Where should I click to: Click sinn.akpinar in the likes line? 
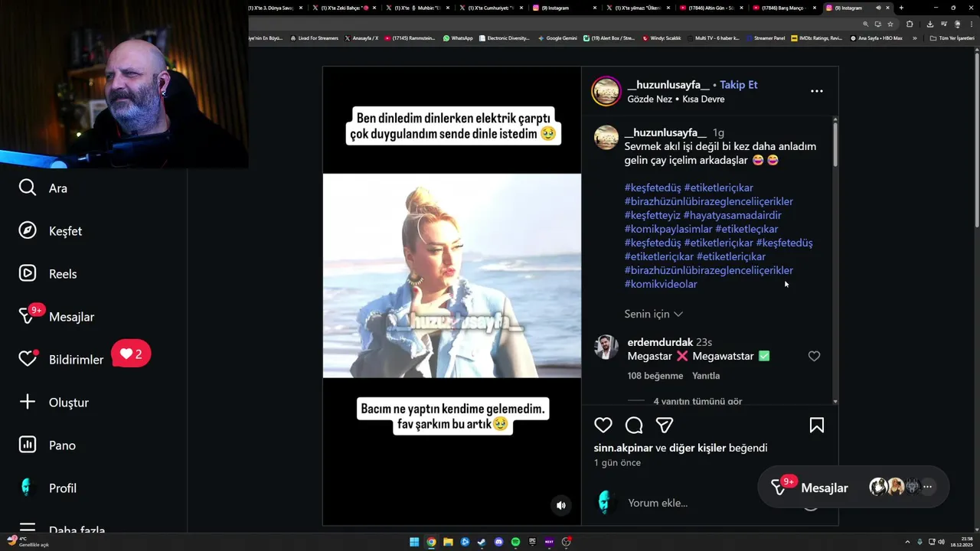(x=623, y=448)
